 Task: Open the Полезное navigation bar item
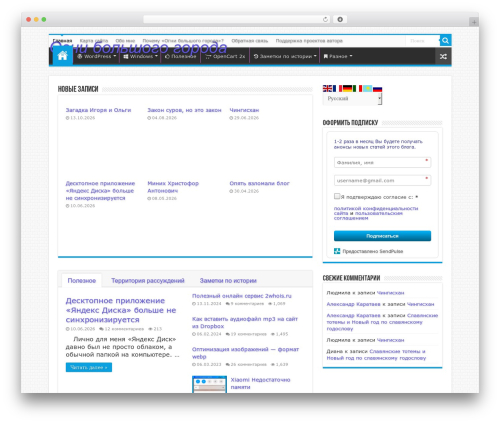180,56
